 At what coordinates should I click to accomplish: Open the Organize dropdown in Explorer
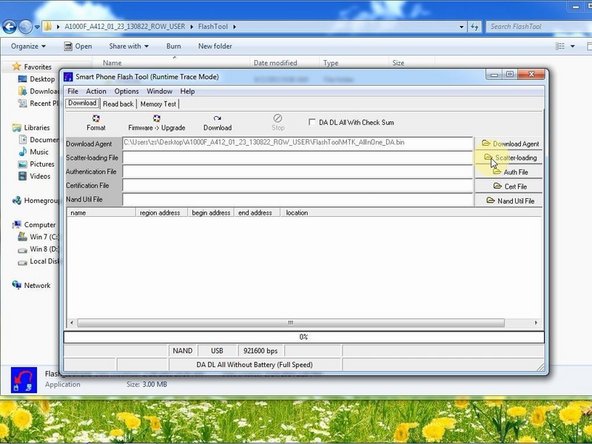coord(28,46)
